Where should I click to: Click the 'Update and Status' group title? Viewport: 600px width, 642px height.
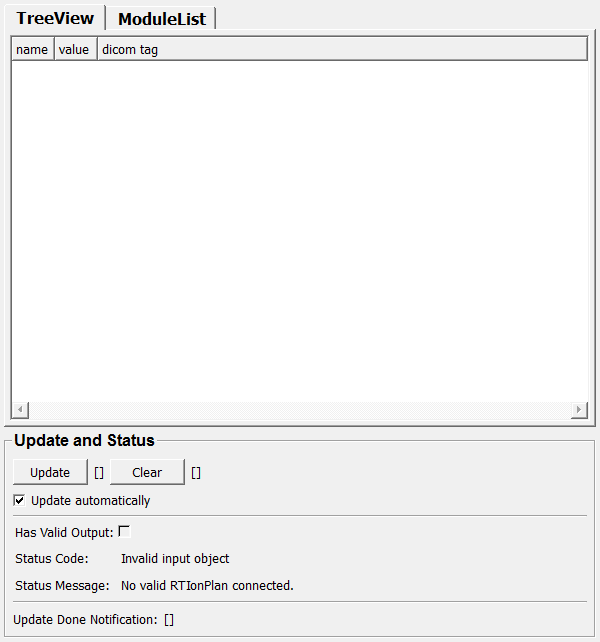tap(85, 440)
